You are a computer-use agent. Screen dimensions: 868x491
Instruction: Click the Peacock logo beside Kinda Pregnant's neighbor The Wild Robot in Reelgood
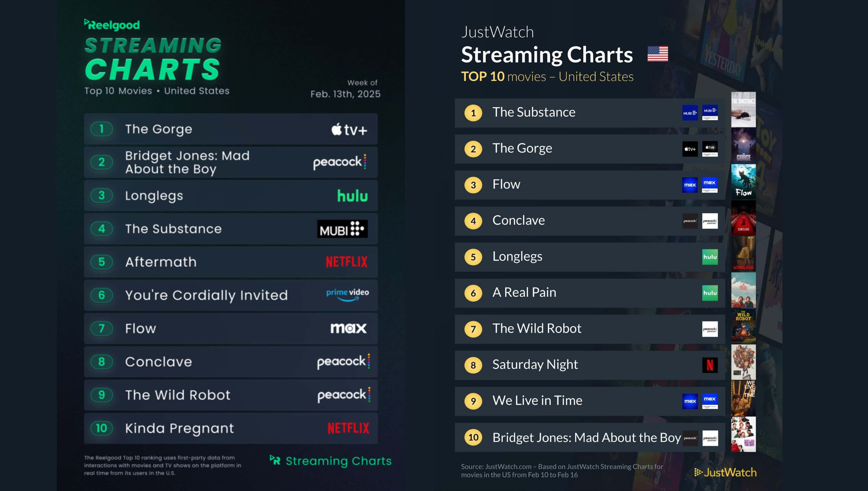pos(344,395)
